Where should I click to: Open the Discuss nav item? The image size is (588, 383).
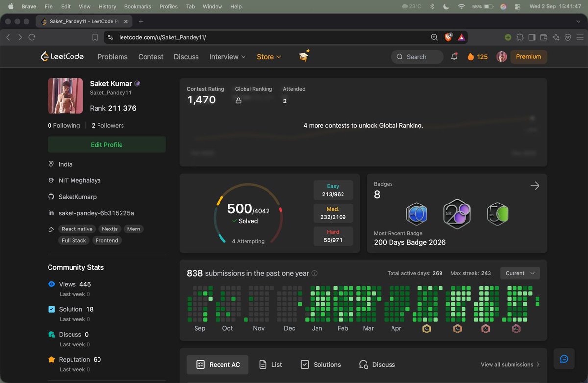[x=186, y=57]
